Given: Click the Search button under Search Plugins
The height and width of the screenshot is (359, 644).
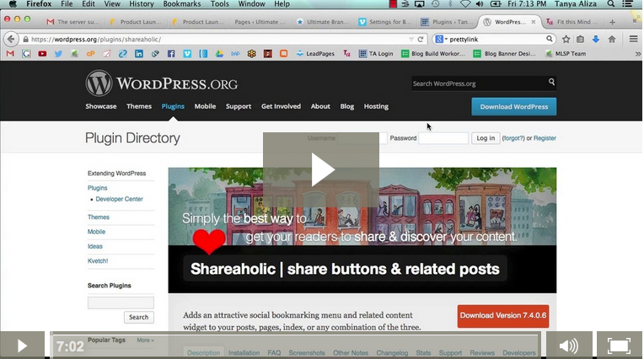Looking at the screenshot, I should (139, 317).
